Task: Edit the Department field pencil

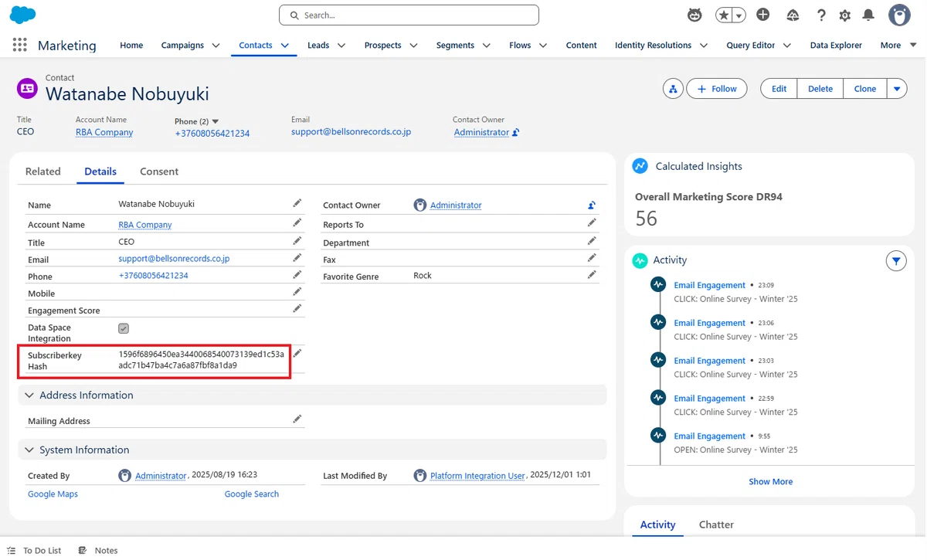Action: point(592,240)
